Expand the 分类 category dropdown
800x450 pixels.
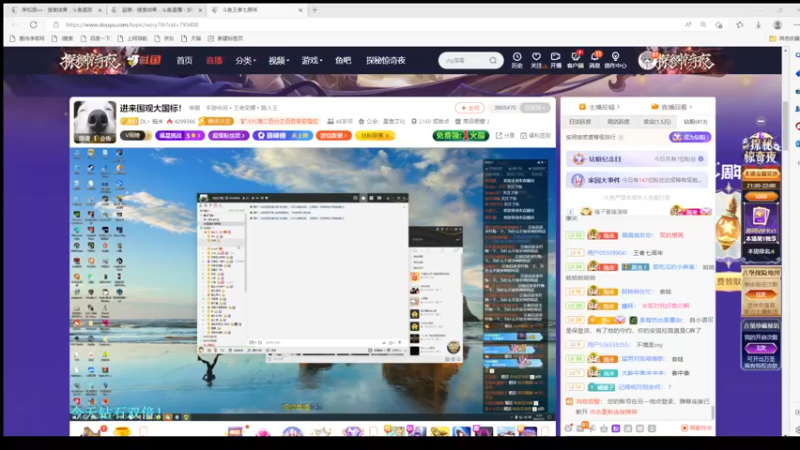(245, 60)
